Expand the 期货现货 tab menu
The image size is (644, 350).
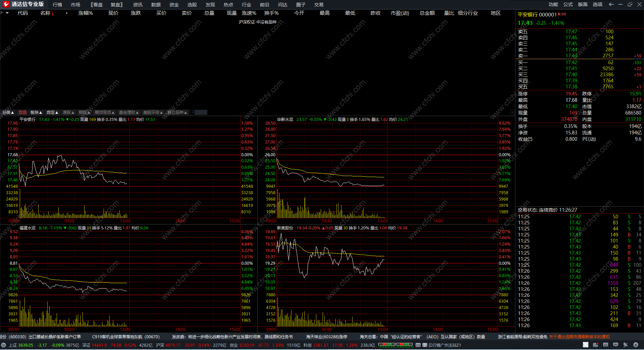click(105, 112)
